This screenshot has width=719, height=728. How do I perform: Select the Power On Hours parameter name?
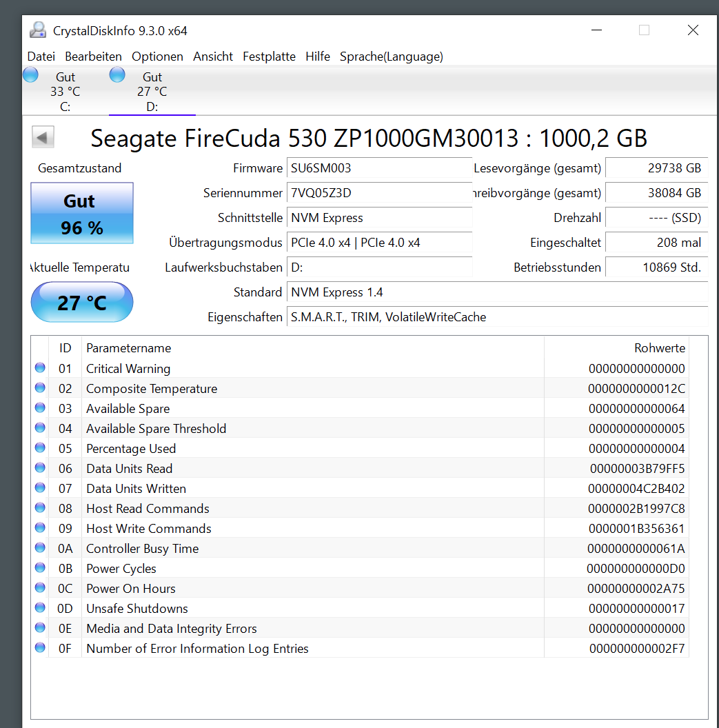click(131, 588)
